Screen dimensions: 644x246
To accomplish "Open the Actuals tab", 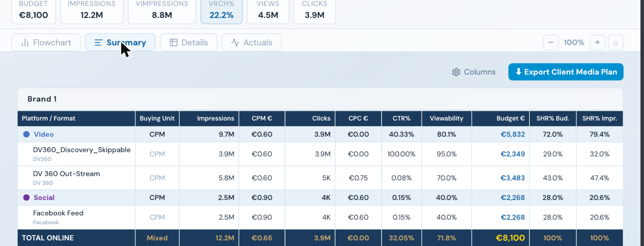I will coord(251,43).
